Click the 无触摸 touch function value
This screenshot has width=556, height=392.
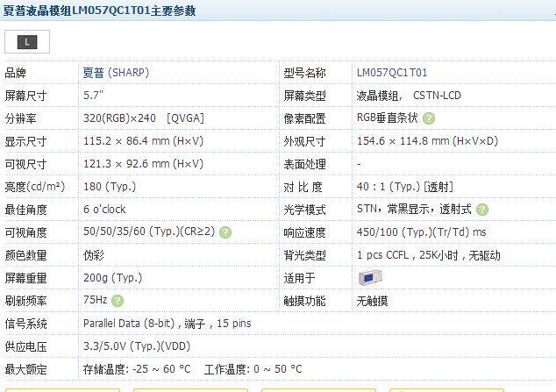point(372,301)
